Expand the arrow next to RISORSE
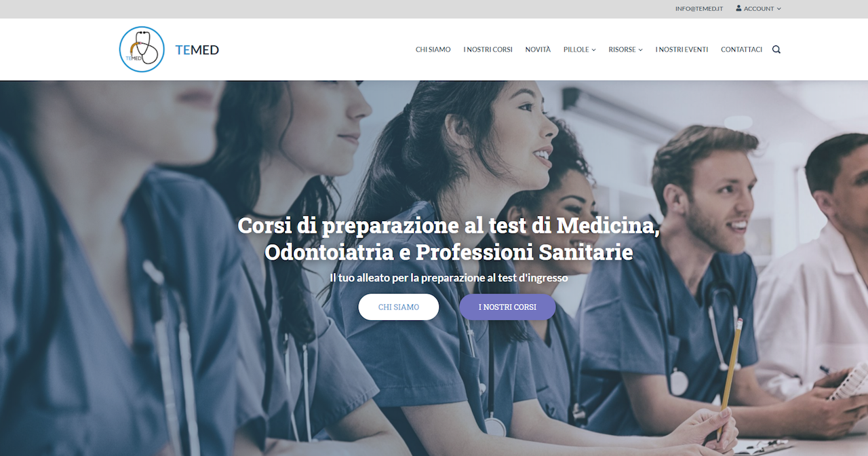 (640, 50)
